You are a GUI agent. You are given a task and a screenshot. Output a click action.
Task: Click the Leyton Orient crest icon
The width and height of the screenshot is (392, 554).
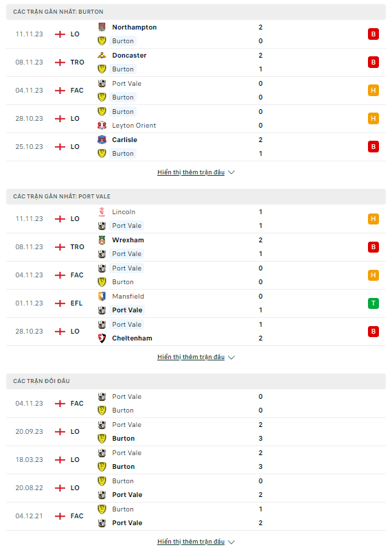click(102, 126)
